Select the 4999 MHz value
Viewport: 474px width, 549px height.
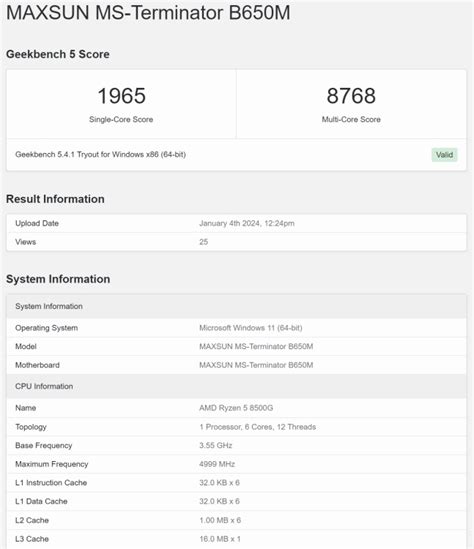[x=217, y=464]
